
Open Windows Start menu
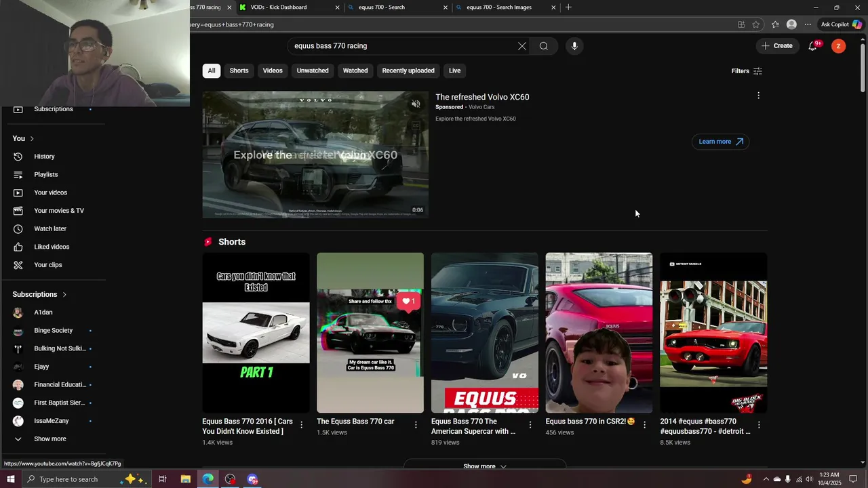tap(11, 479)
